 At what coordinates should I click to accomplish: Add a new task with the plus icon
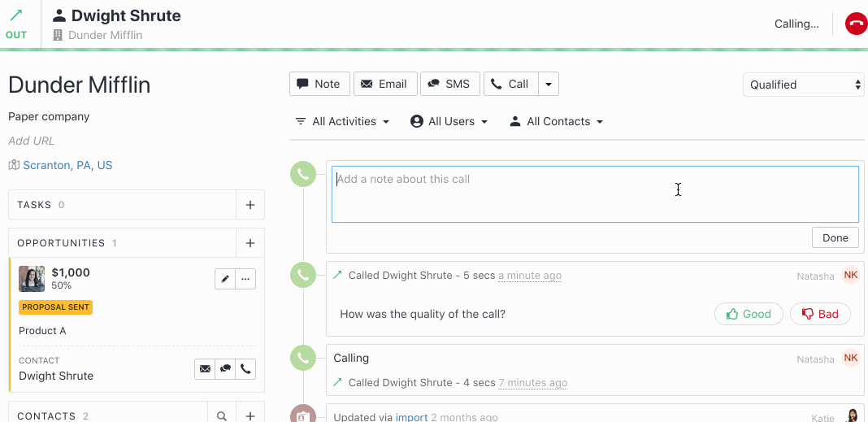coord(250,205)
